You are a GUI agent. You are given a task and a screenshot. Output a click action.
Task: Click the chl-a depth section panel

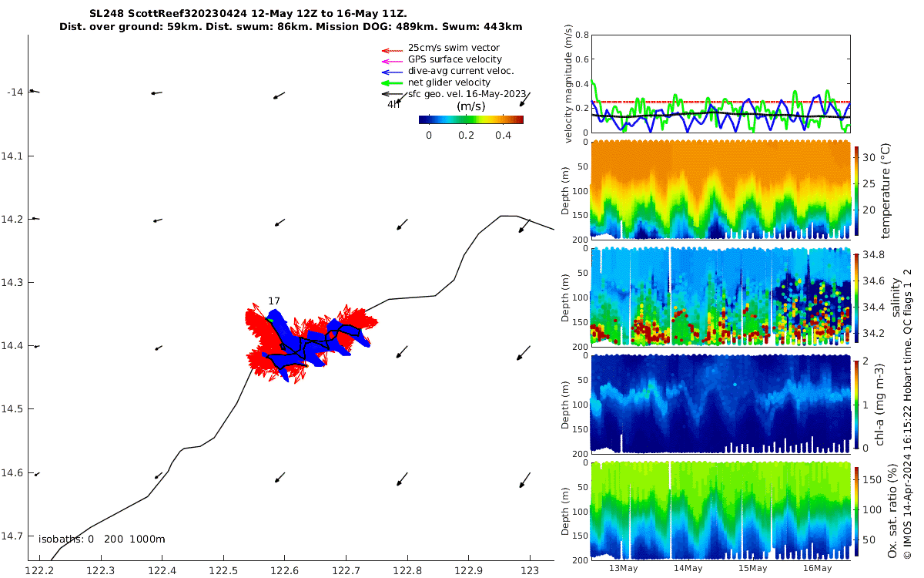pos(721,403)
